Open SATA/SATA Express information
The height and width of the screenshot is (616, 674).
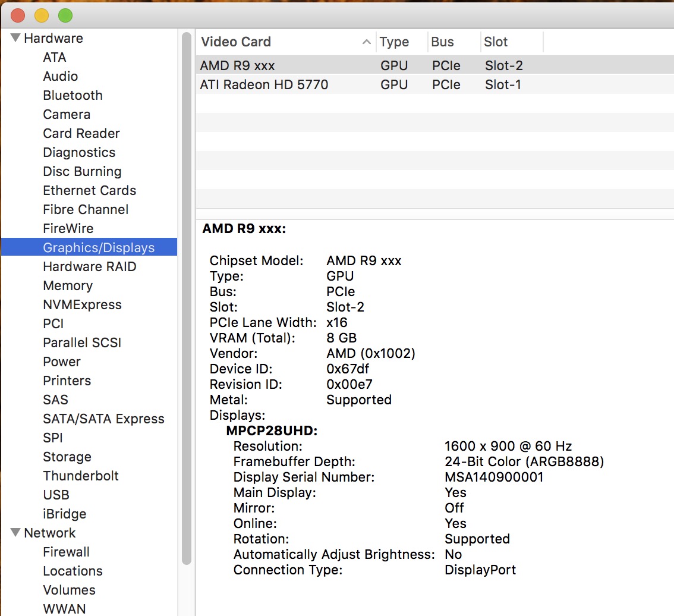(x=103, y=419)
